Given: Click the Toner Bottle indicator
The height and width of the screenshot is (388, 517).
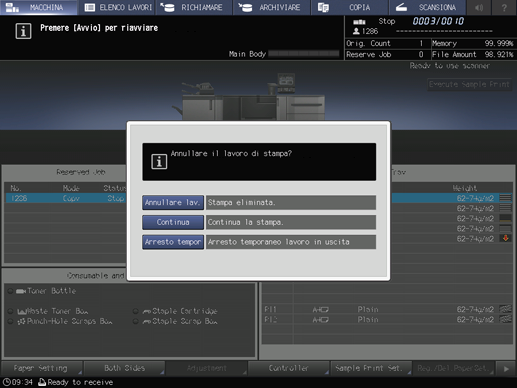Looking at the screenshot, I should click(x=10, y=291).
